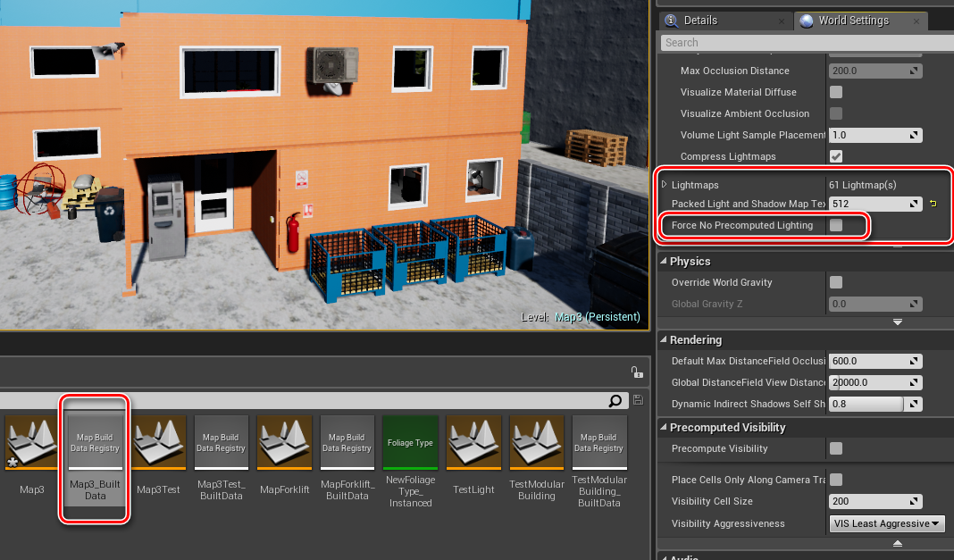Select the Map3Test_BuiltData asset
The width and height of the screenshot is (954, 560).
pyautogui.click(x=222, y=459)
